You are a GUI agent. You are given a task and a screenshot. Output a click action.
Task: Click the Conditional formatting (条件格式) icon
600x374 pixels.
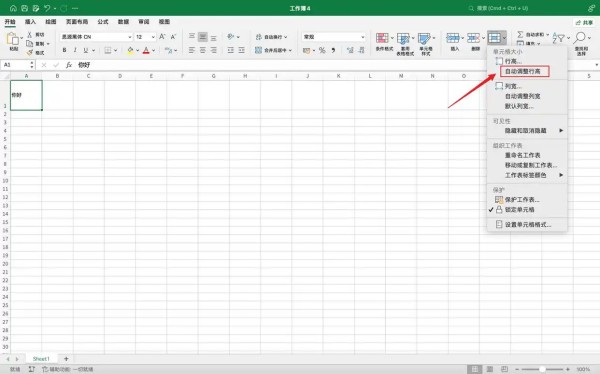pos(382,38)
